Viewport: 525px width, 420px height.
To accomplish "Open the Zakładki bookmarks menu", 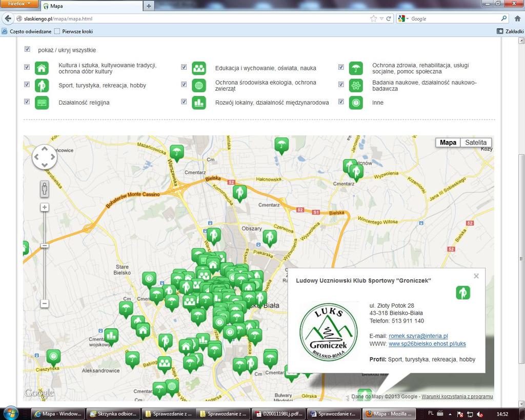I will 510,31.
